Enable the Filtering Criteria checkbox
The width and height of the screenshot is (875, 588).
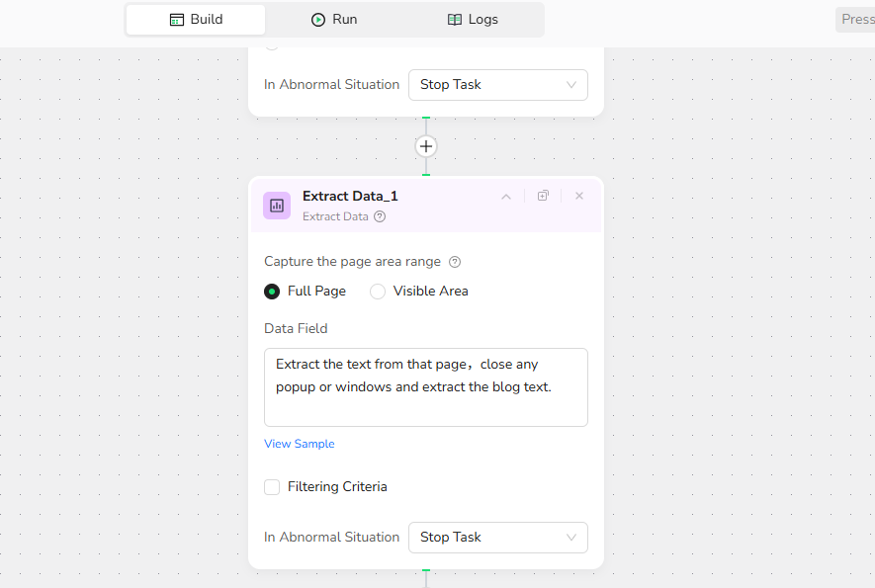272,487
